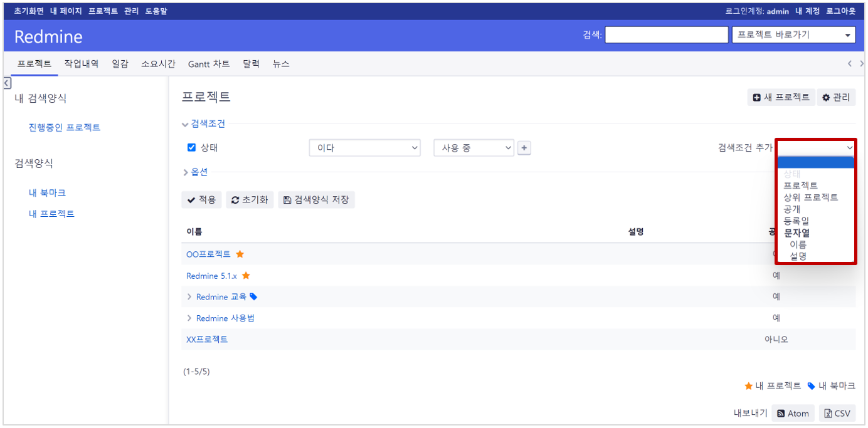Viewport: 868px width, 428px height.
Task: Export the list as Atom
Action: [x=793, y=414]
